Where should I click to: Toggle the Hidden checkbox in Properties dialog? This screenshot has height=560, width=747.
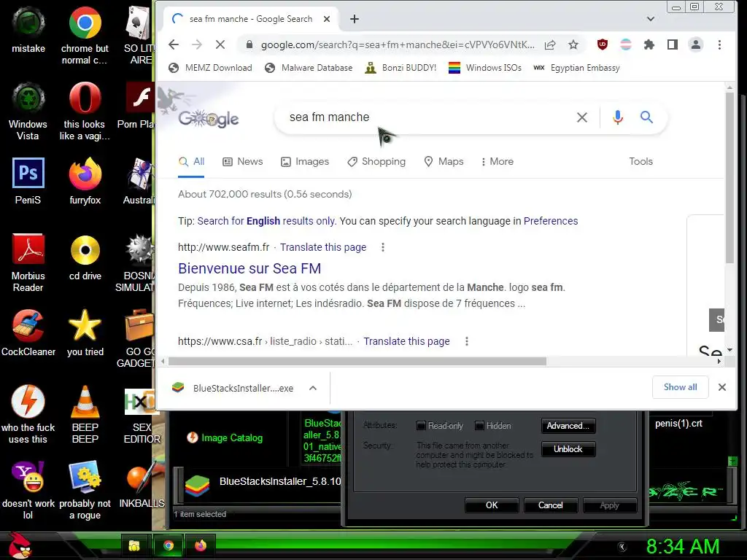click(x=480, y=426)
